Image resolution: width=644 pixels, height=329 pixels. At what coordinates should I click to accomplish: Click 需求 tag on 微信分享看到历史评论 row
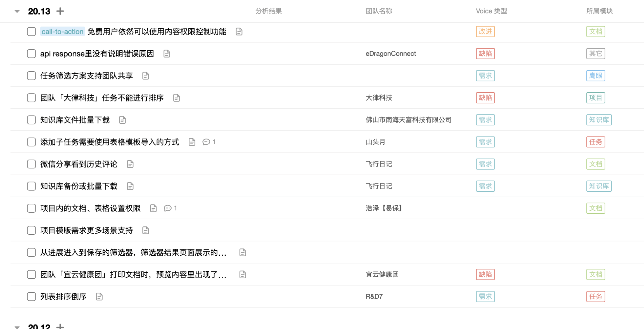tap(486, 164)
